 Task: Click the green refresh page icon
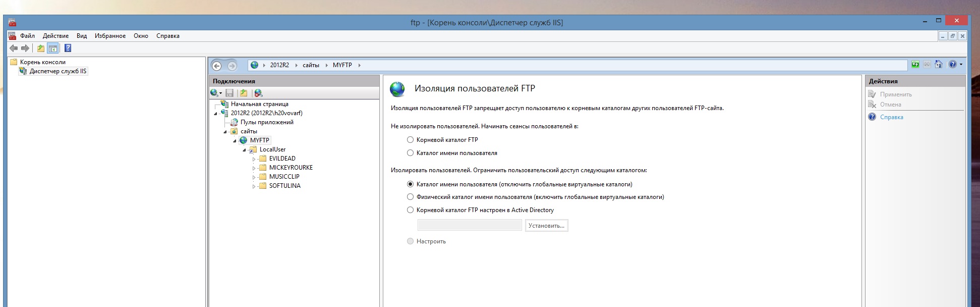915,64
